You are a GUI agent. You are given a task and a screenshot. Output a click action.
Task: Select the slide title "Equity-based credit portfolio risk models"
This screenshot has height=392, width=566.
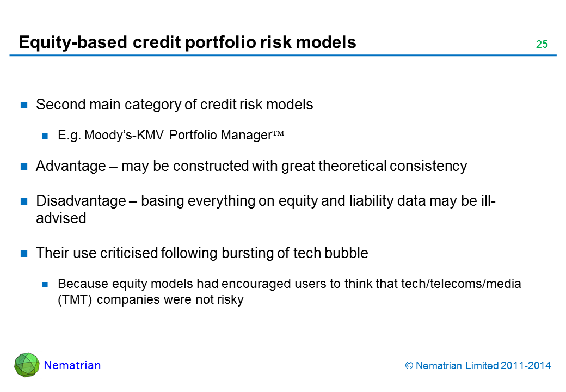pos(187,42)
